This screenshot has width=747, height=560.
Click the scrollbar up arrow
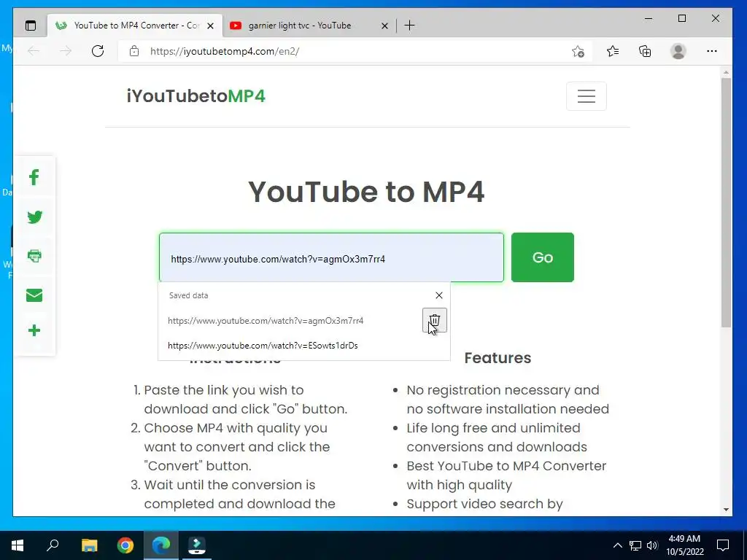pyautogui.click(x=726, y=72)
